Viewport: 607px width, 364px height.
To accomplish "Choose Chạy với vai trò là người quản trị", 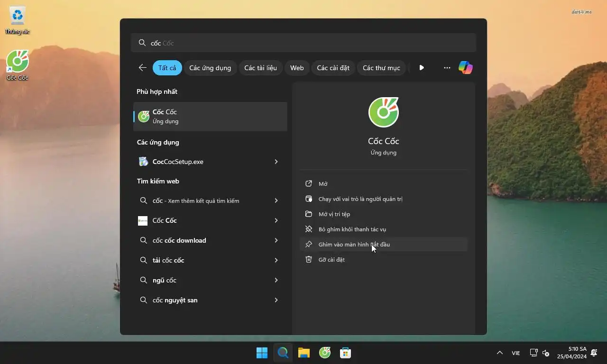I will 383,199.
